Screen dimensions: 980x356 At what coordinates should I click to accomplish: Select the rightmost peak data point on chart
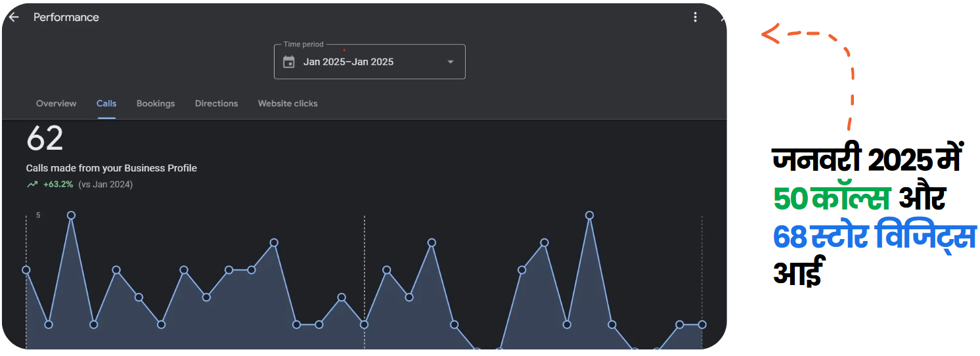[589, 215]
